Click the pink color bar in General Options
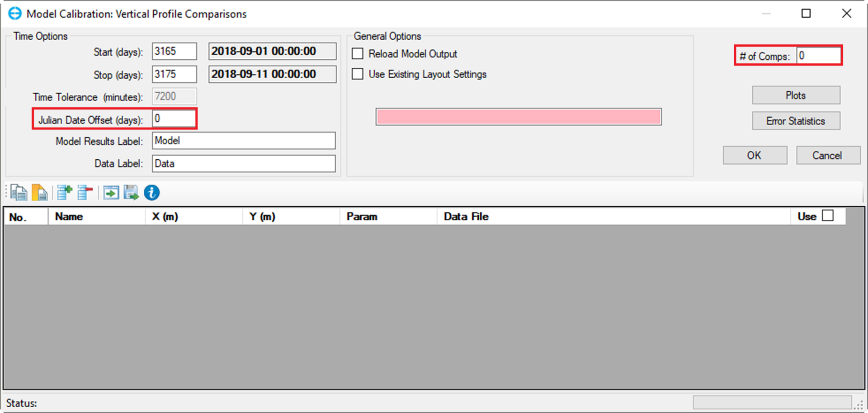The width and height of the screenshot is (868, 413). click(x=519, y=117)
